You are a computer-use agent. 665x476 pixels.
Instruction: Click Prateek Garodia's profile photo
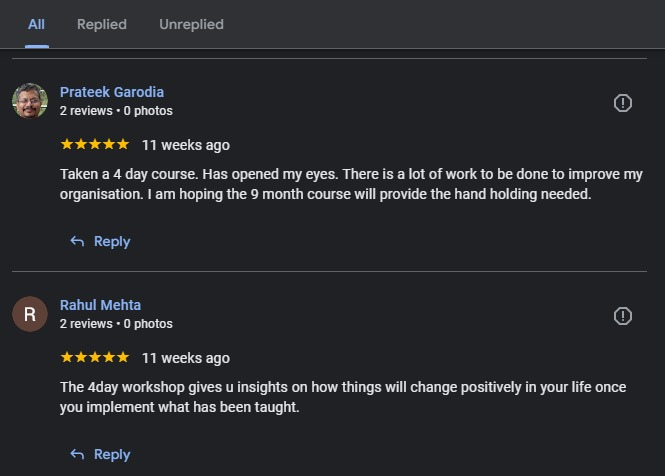30,101
